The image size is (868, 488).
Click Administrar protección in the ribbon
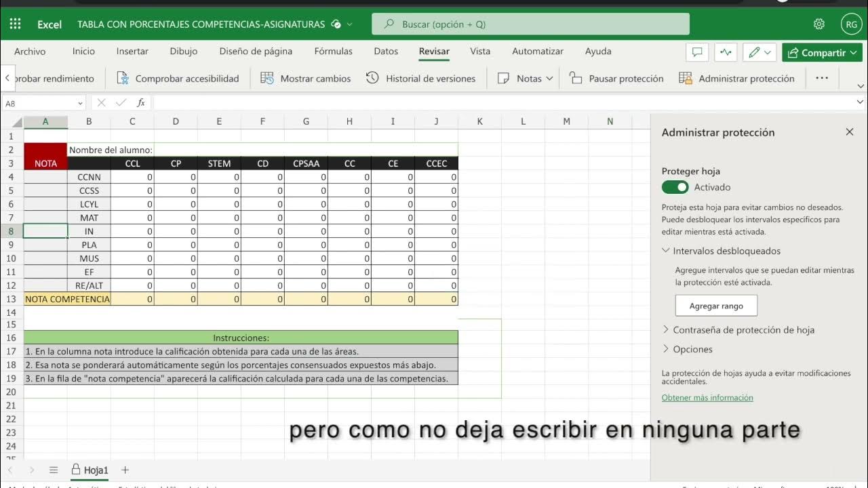click(x=736, y=79)
